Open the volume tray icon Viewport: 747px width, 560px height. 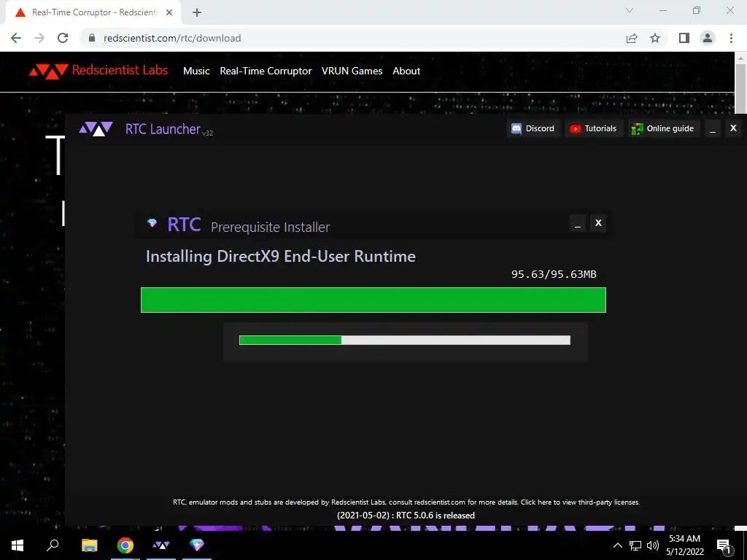point(653,545)
